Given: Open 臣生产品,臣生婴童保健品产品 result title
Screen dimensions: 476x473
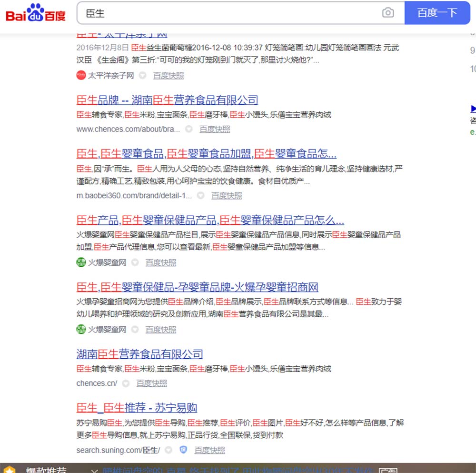Looking at the screenshot, I should [210, 220].
